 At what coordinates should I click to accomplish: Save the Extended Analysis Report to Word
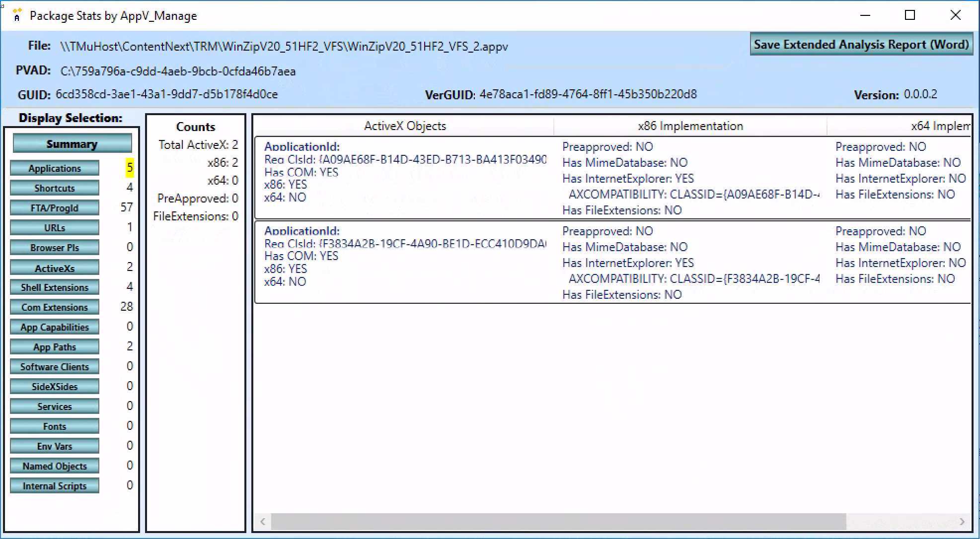pos(861,45)
